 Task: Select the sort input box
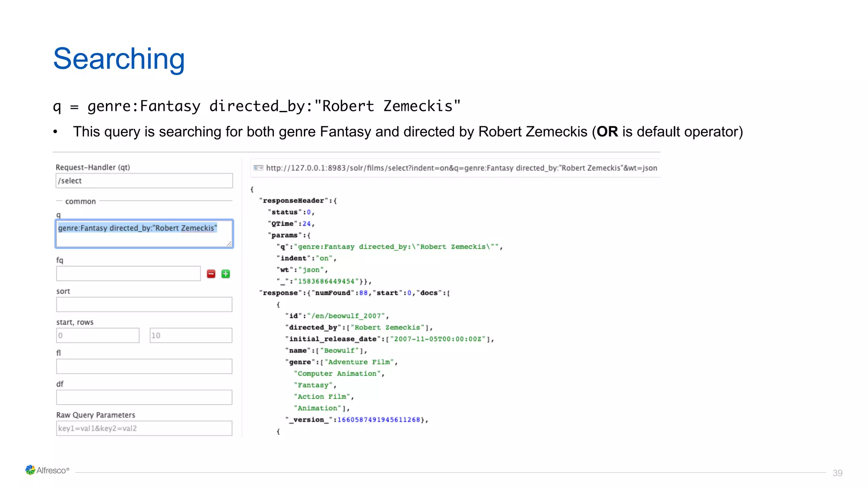pos(144,305)
